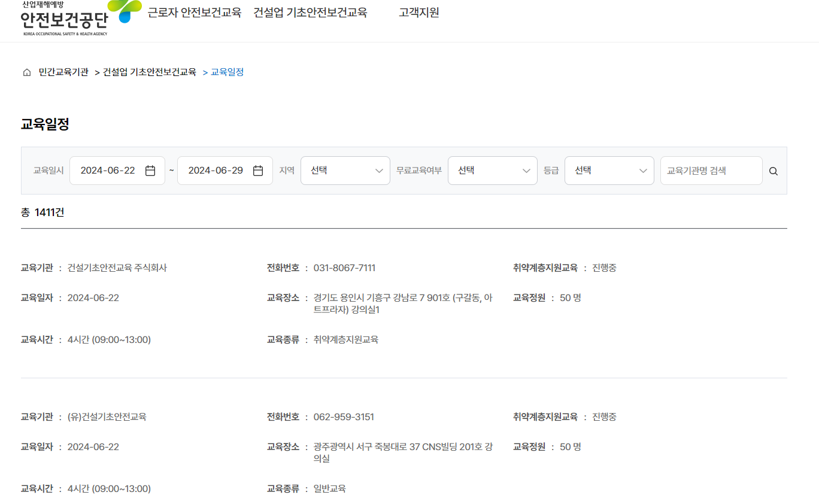This screenshot has height=504, width=819.
Task: Click the 교육기관명 검색 search input field
Action: coord(711,170)
